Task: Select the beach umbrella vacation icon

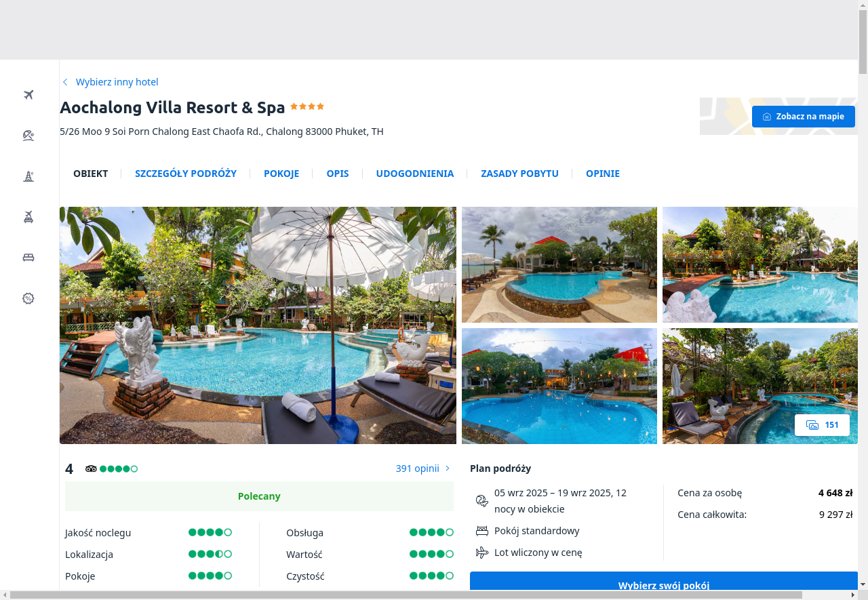Action: click(x=28, y=136)
